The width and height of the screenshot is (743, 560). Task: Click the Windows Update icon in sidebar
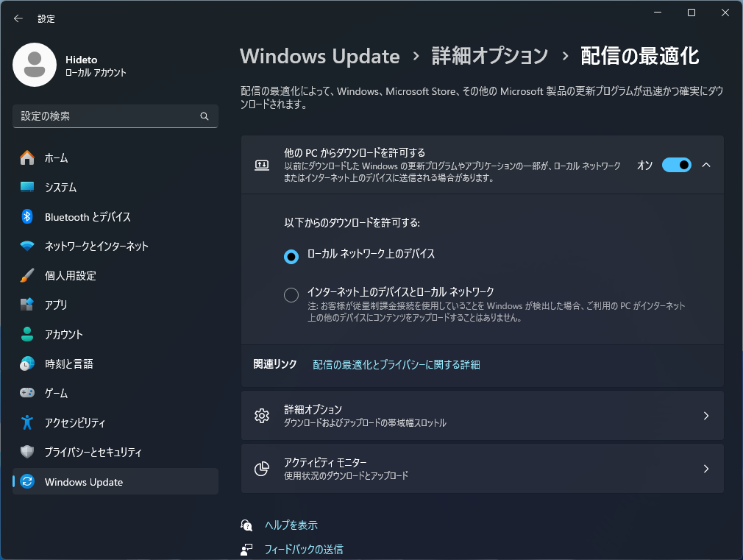point(21,482)
